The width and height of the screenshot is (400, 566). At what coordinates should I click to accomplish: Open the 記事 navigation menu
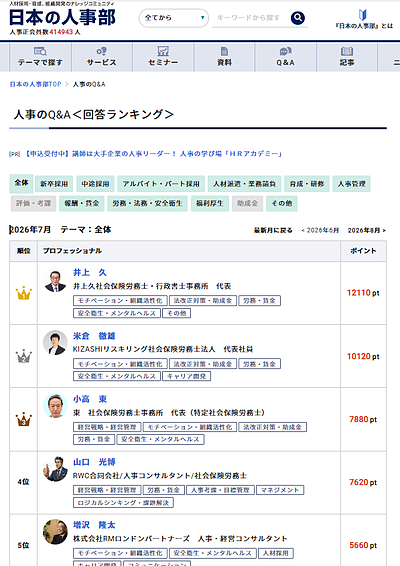point(347,57)
